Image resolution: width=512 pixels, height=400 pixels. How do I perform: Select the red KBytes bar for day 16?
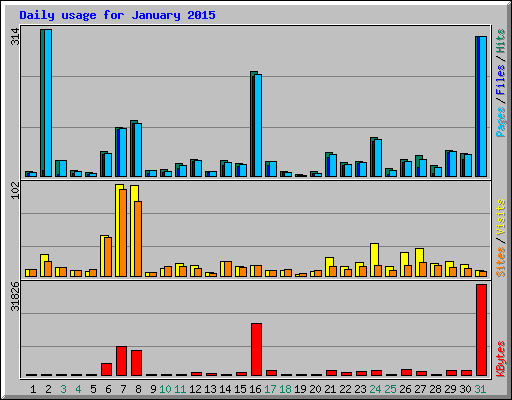pyautogui.click(x=256, y=349)
